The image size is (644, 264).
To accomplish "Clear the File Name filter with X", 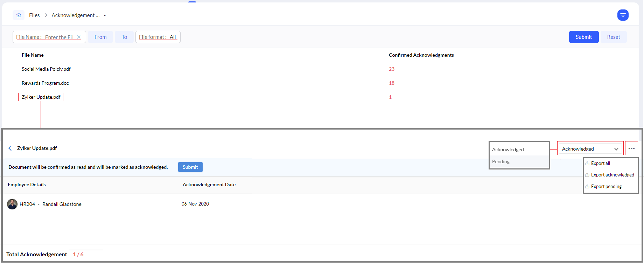I will [79, 37].
